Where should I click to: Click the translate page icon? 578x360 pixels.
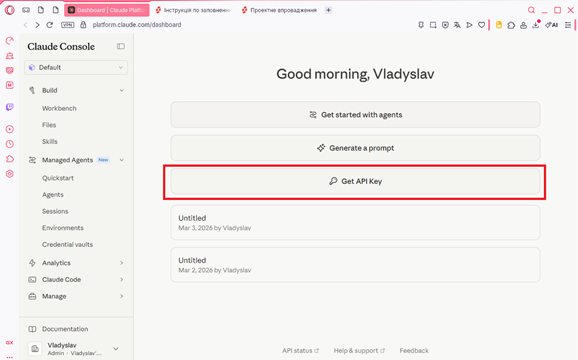coord(457,25)
